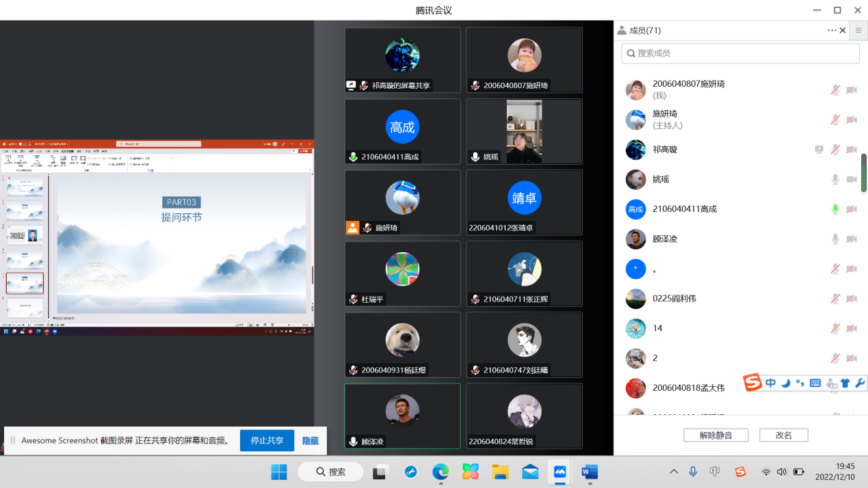Viewport: 868px width, 488px height.
Task: Expand the system tray hidden icons chevron
Action: pos(674,472)
